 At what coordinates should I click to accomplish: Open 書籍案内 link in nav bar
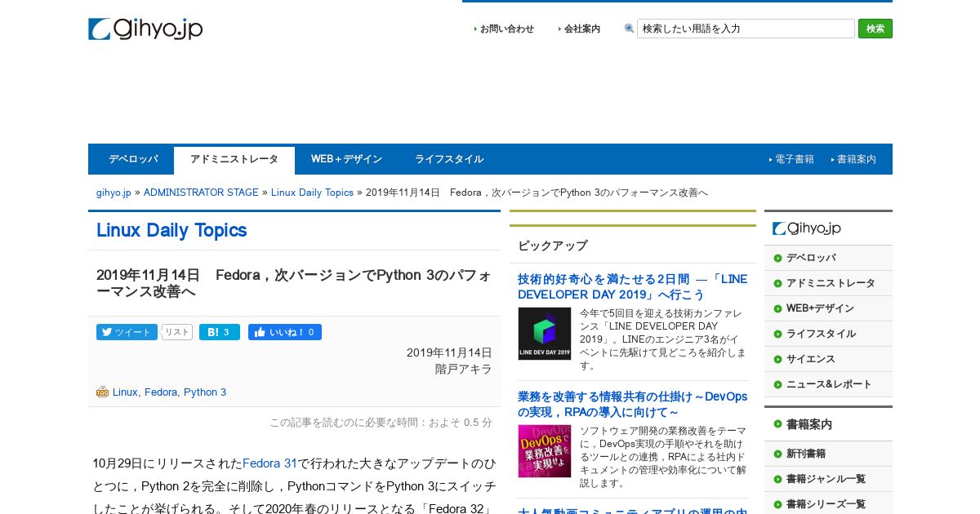point(856,159)
